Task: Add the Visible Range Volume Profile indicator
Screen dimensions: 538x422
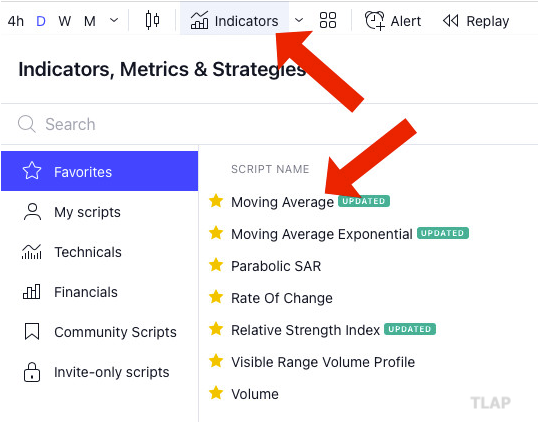Action: [323, 362]
